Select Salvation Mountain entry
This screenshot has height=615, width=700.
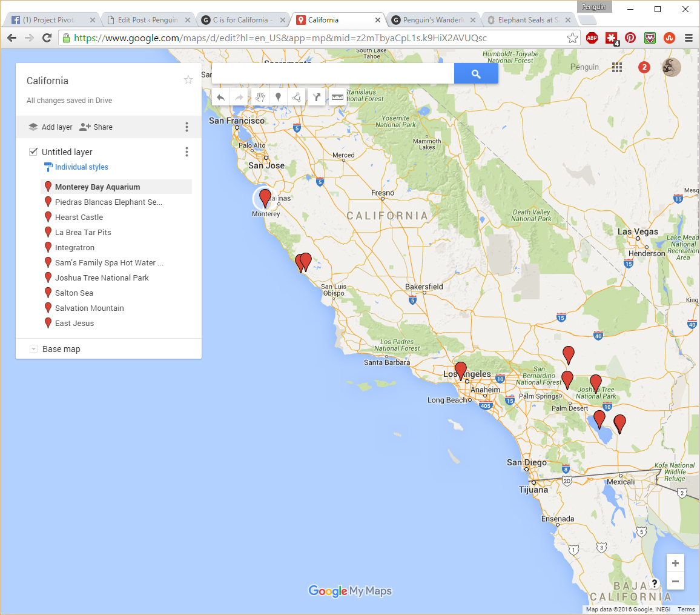116,308
